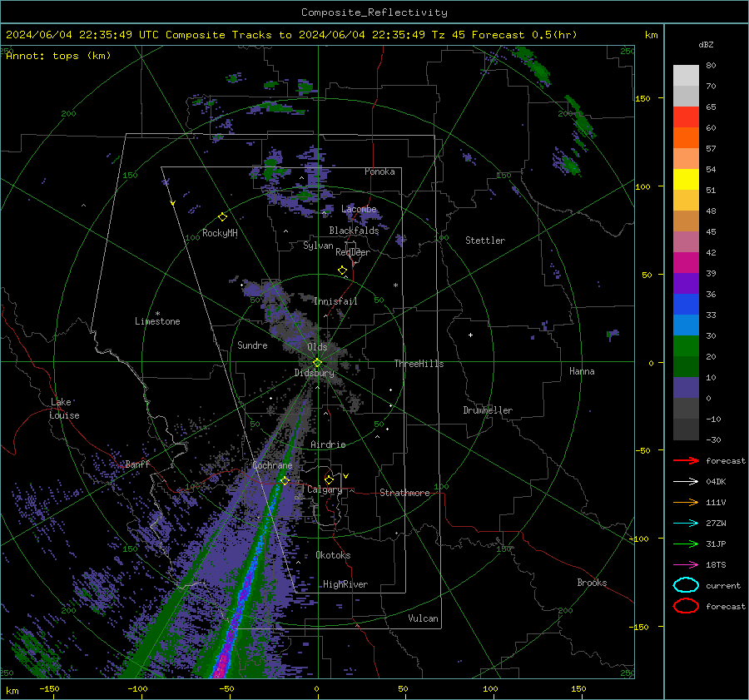Select the yellow 54-51 dBZ color swatch
Screen dimensions: 749x700
(686, 180)
